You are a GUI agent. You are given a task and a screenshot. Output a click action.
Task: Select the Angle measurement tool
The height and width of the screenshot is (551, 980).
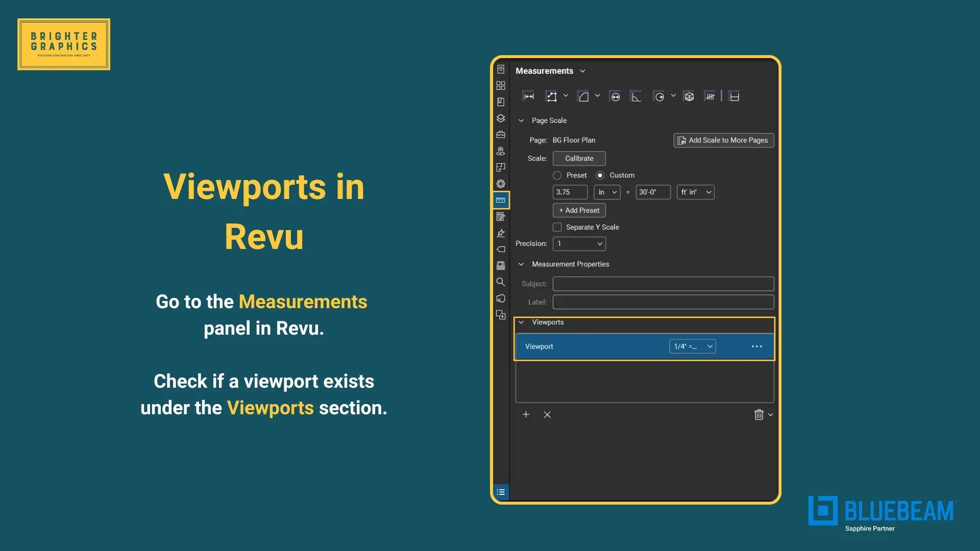[635, 96]
